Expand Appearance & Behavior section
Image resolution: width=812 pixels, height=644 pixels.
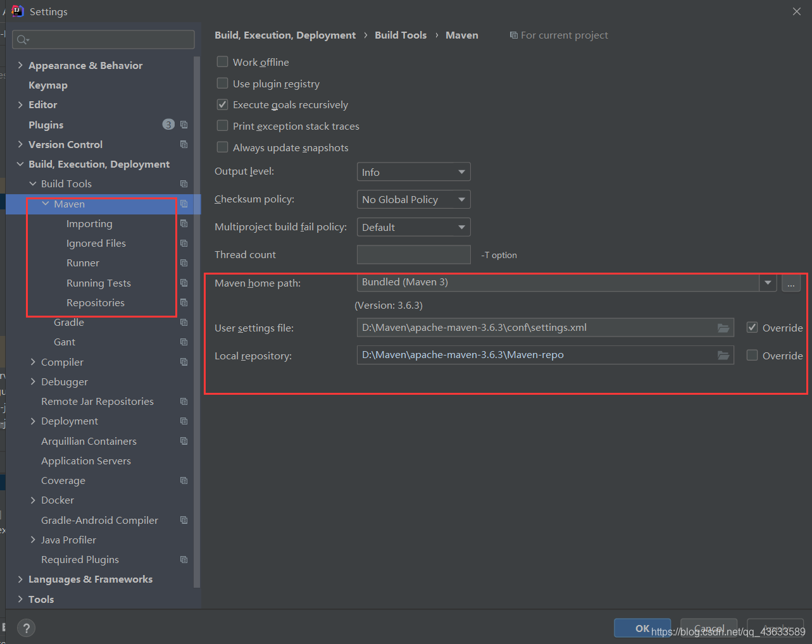[20, 65]
